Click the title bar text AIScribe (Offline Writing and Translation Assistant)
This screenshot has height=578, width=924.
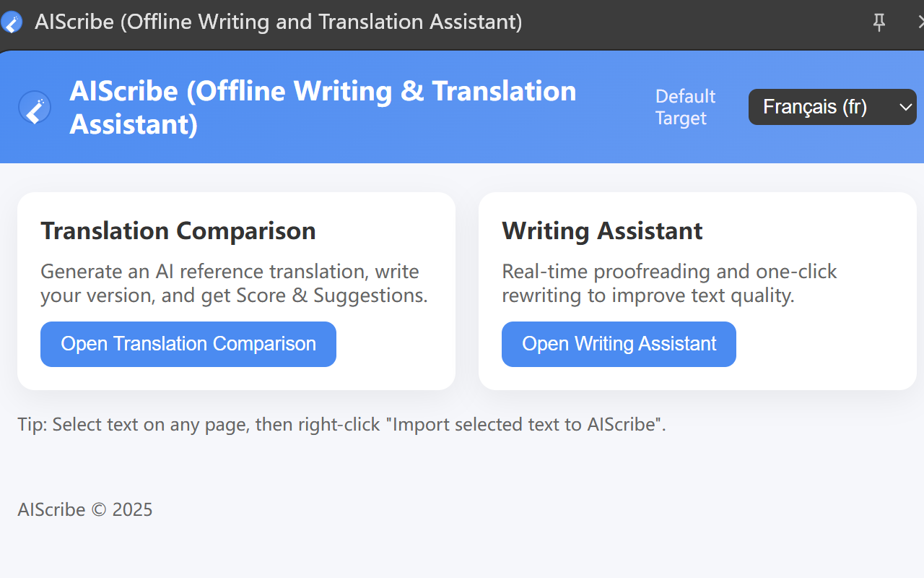(x=278, y=22)
